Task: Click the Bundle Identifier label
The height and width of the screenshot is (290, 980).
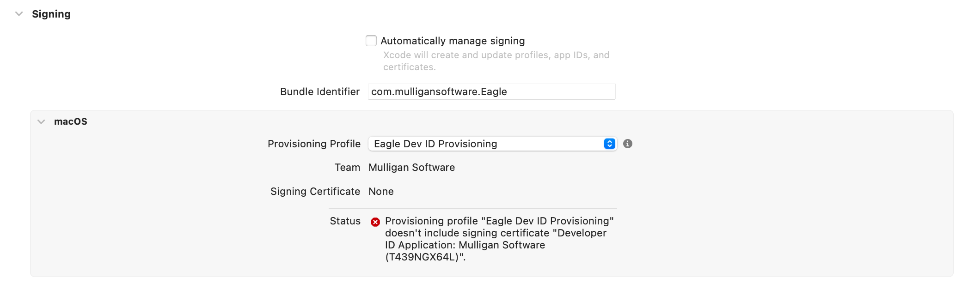Action: [x=320, y=91]
